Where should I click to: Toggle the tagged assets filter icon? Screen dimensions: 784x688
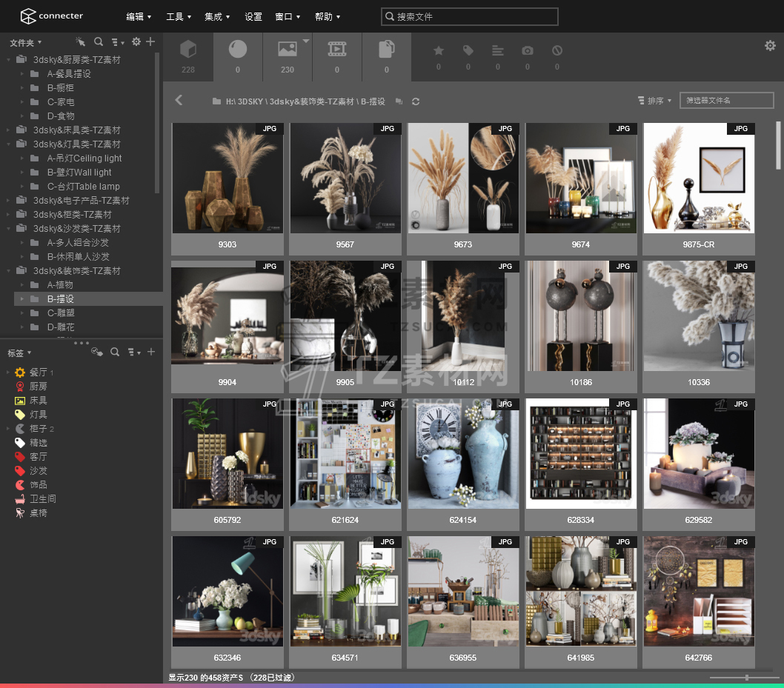coord(468,50)
